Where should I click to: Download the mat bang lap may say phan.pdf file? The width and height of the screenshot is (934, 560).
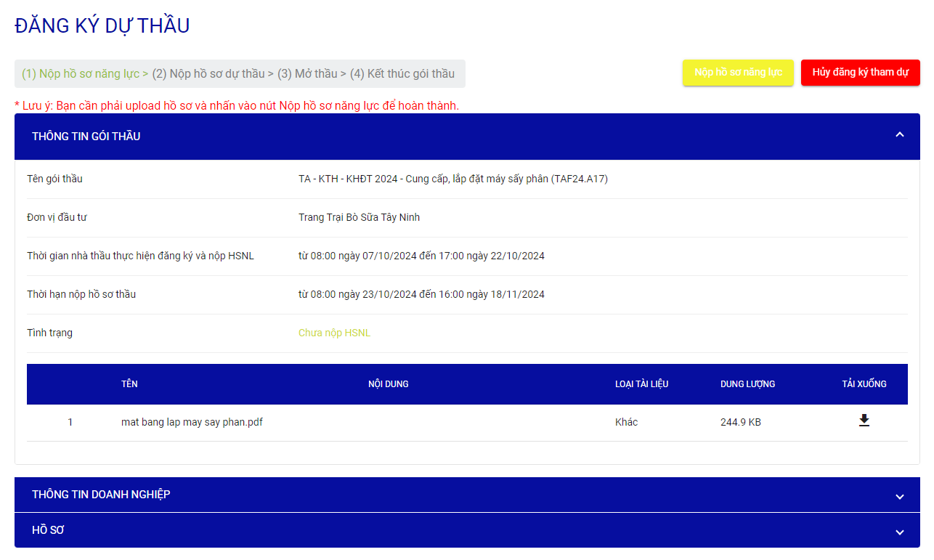(864, 421)
